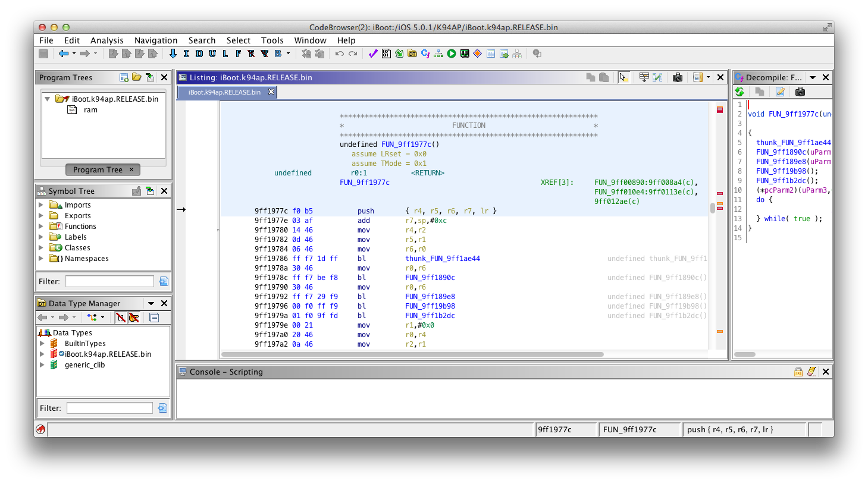
Task: Open Data Type Manager DT toolbar icon
Action: pyautogui.click(x=412, y=54)
